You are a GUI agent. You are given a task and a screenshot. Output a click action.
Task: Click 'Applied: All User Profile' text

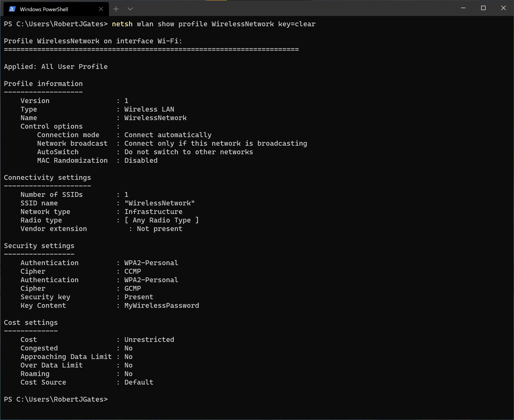click(56, 66)
